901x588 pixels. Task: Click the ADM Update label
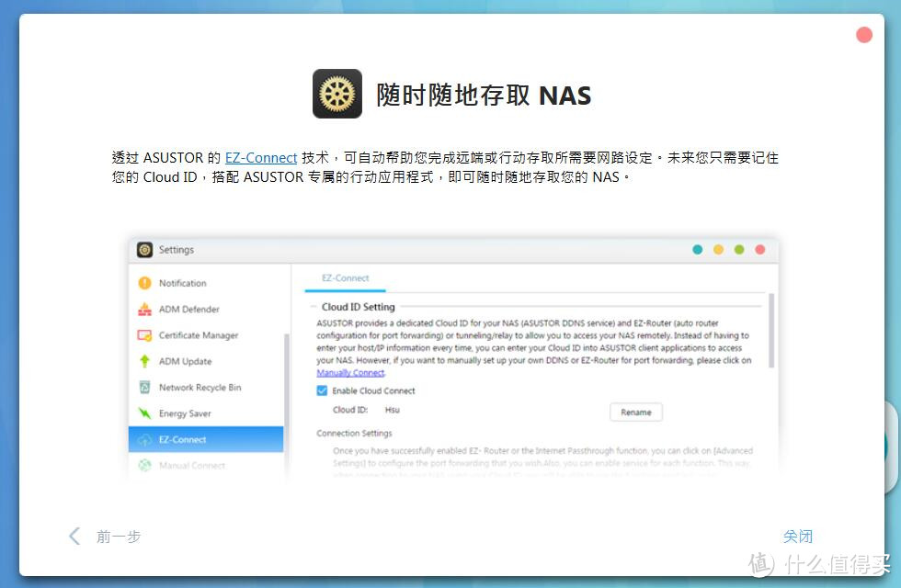[x=185, y=361]
